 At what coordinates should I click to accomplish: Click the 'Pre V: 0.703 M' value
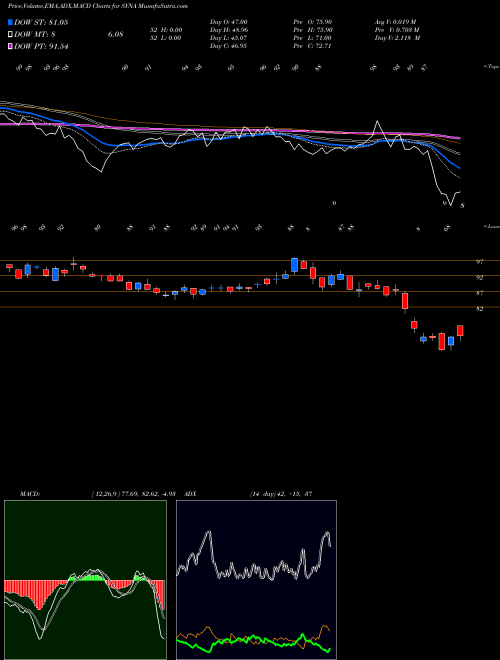coord(397,30)
